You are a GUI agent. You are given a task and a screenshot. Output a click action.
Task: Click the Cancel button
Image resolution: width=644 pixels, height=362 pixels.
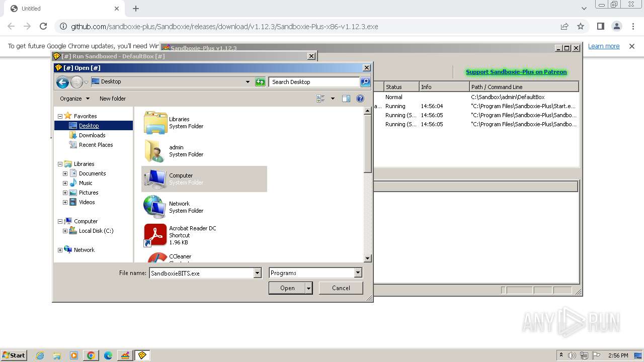(x=341, y=288)
